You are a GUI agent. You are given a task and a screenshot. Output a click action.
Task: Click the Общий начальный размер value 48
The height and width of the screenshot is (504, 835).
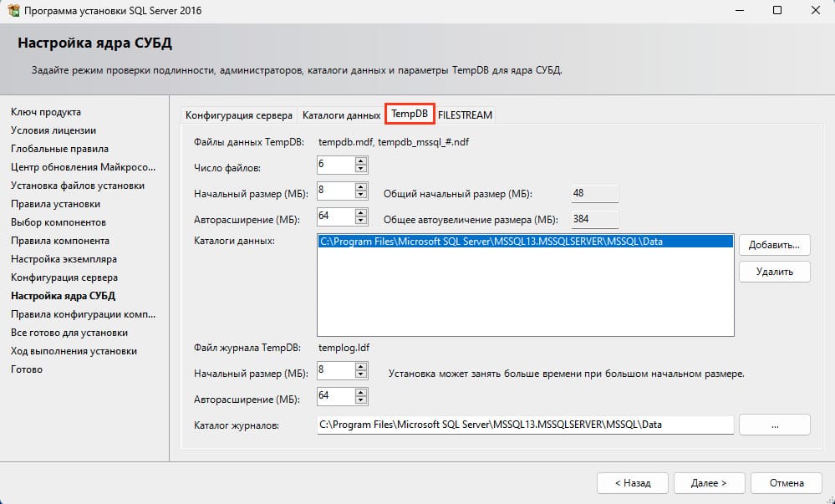595,193
